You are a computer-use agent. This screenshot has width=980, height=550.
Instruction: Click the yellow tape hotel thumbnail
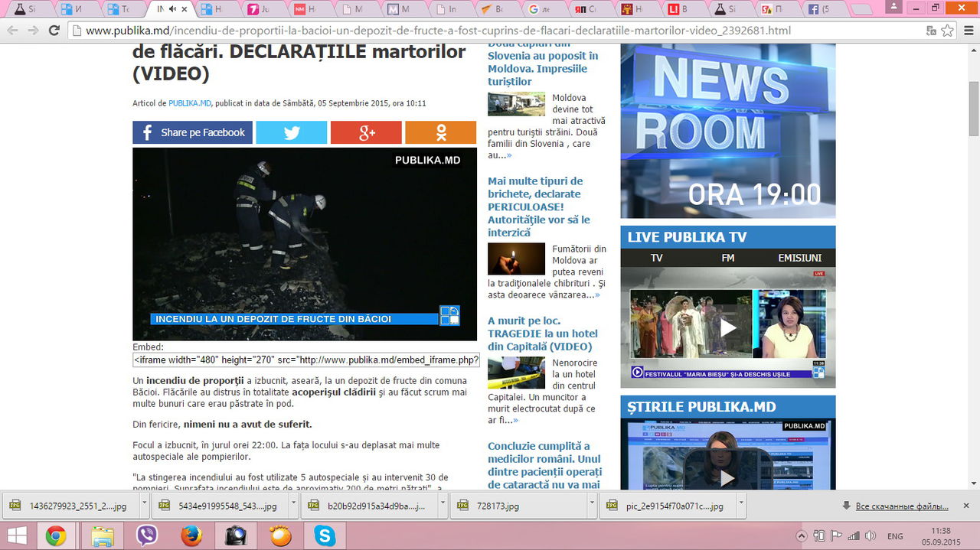516,373
